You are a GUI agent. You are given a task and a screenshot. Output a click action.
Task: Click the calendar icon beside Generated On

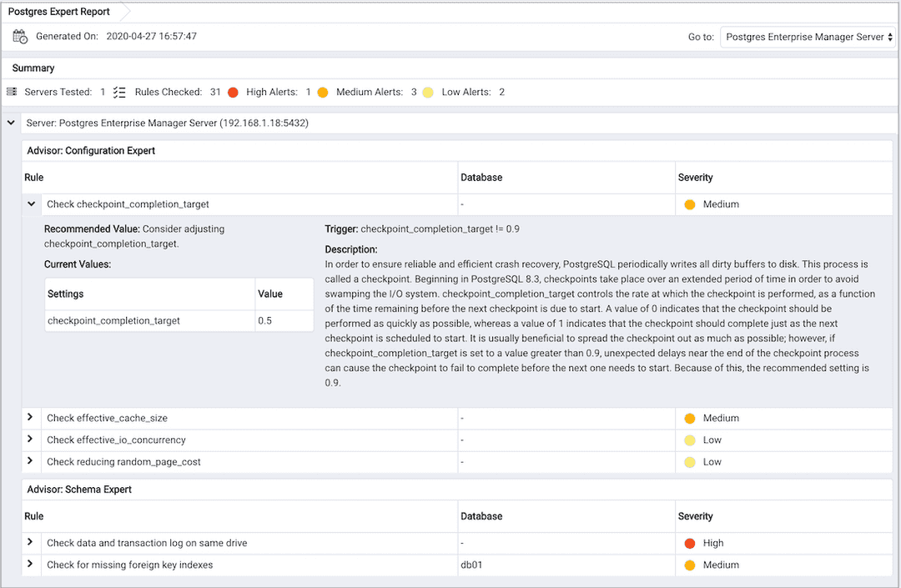[20, 37]
